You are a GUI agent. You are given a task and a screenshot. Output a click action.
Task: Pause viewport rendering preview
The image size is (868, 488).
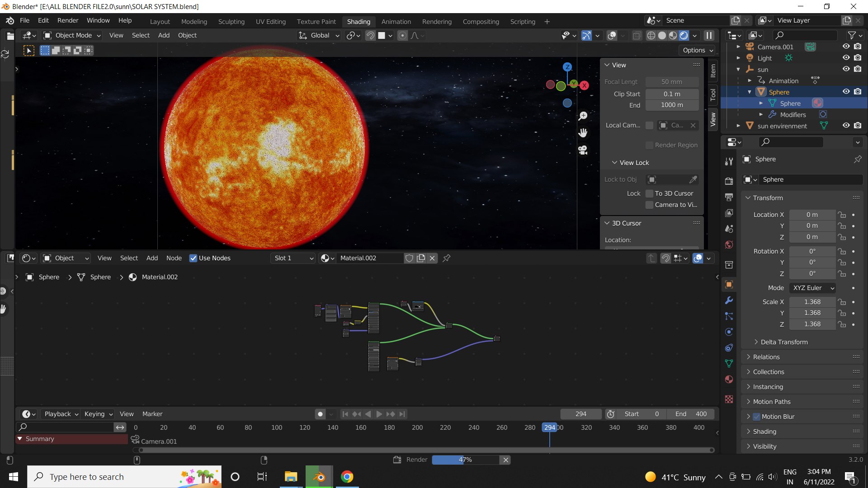tap(709, 35)
